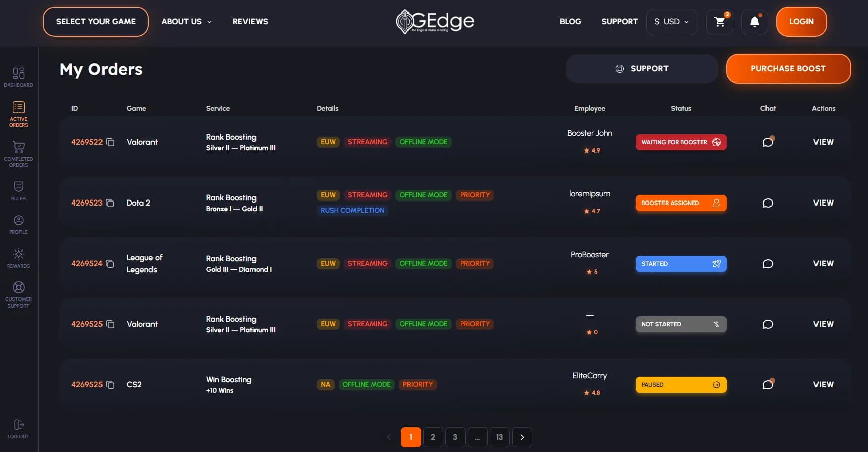Screen dimensions: 868x452
Task: Open Active Orders in sidebar
Action: [18, 114]
